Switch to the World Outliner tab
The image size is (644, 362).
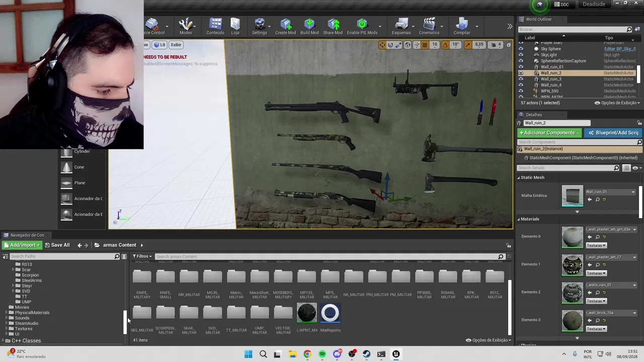click(538, 19)
